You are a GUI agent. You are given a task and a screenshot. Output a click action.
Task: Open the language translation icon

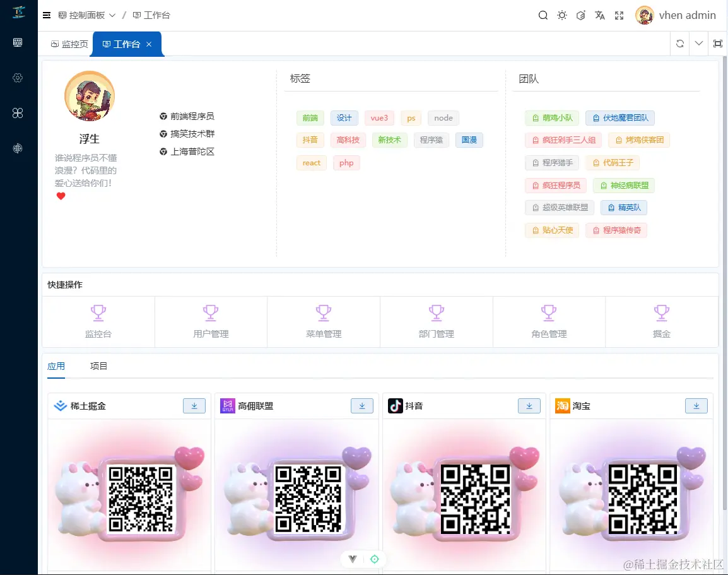[600, 15]
